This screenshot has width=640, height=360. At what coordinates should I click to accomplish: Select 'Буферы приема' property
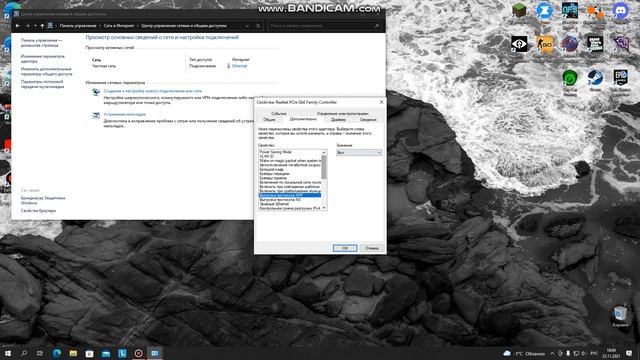coord(290,178)
